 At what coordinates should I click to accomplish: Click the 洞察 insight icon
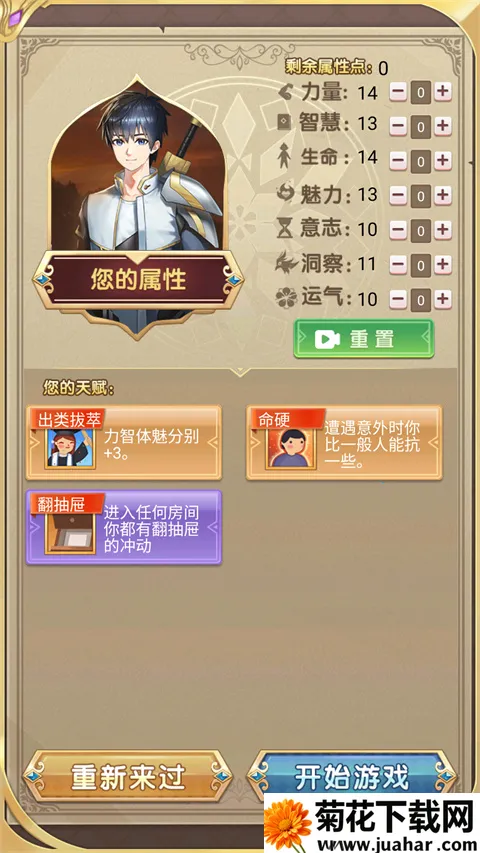point(287,263)
